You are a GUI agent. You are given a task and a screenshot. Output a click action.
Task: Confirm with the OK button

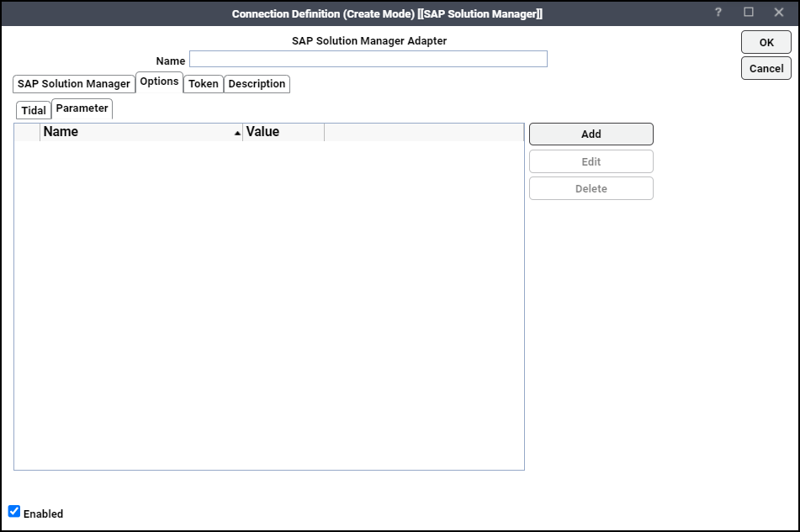coord(766,42)
